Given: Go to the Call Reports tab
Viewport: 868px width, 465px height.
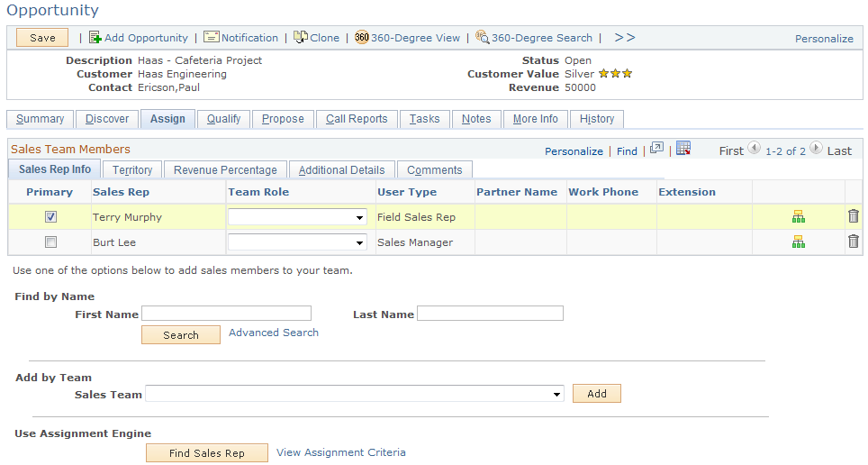Looking at the screenshot, I should [x=357, y=119].
